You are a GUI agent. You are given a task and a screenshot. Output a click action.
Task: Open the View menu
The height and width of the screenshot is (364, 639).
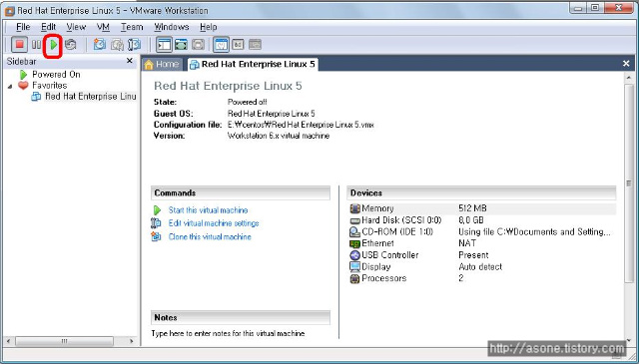pyautogui.click(x=76, y=27)
